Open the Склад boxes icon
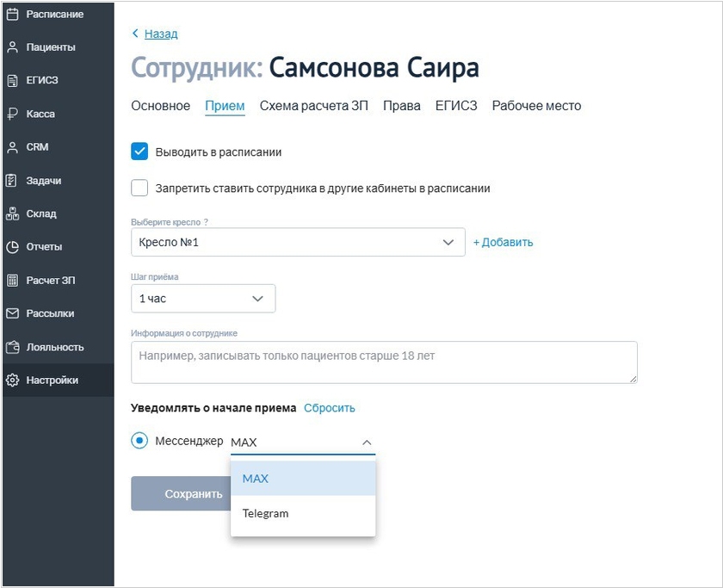 pos(12,214)
